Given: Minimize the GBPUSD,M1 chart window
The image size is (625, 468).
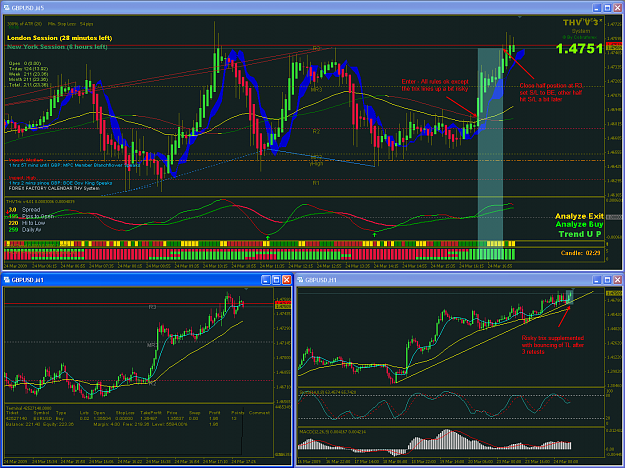Looking at the screenshot, I should tap(266, 280).
